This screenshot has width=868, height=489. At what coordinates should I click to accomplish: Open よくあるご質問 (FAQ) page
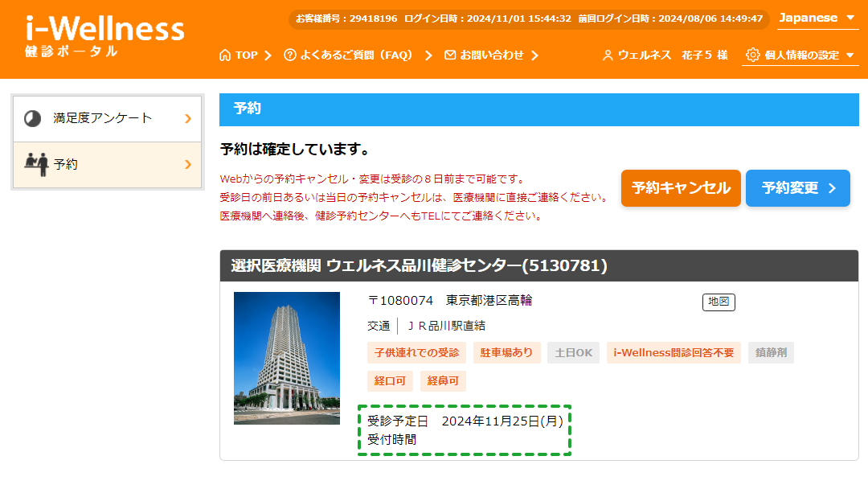(357, 55)
